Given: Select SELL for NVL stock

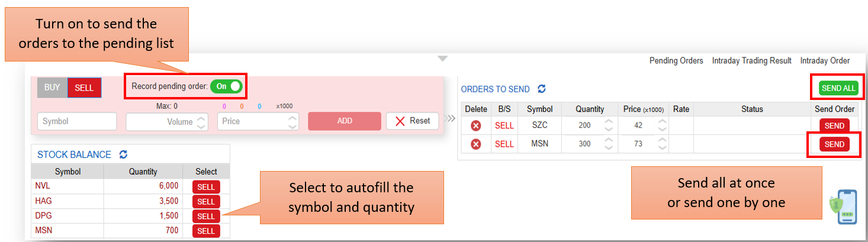Looking at the screenshot, I should coord(205,187).
